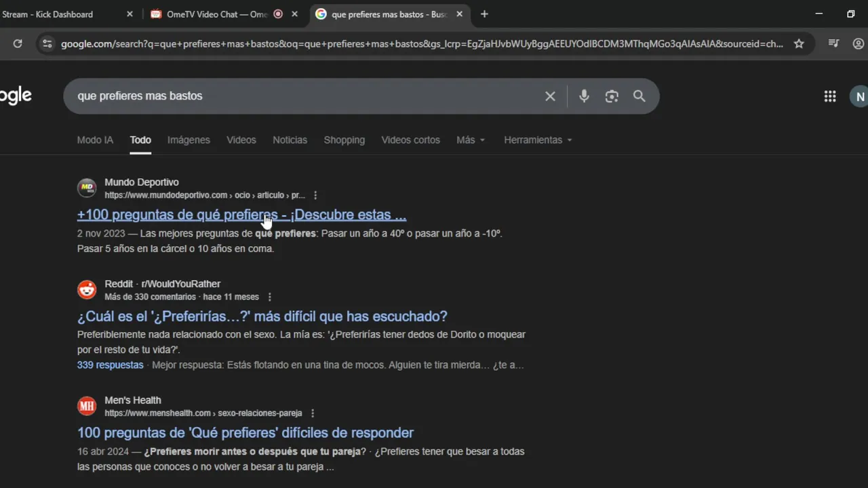Start voice search with the microphone icon
The height and width of the screenshot is (488, 868).
pyautogui.click(x=584, y=96)
